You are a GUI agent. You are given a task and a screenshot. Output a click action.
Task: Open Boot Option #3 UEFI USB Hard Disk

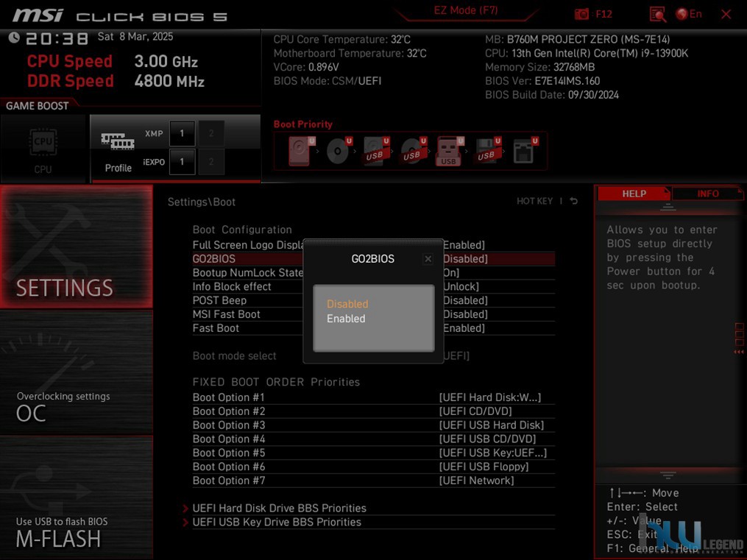pyautogui.click(x=491, y=425)
